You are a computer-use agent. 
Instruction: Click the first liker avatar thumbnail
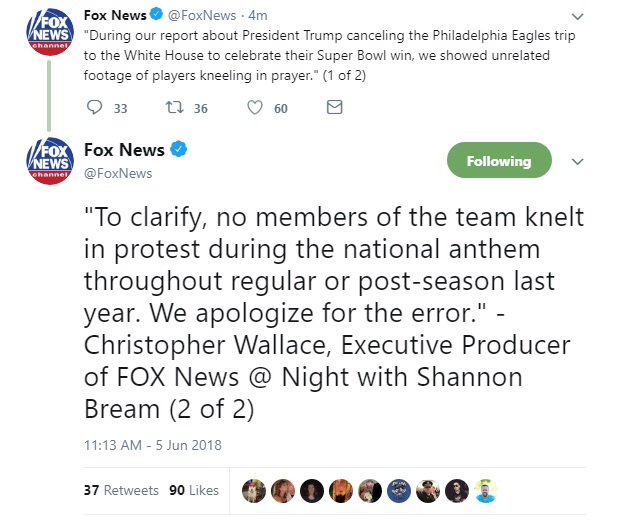(x=253, y=490)
